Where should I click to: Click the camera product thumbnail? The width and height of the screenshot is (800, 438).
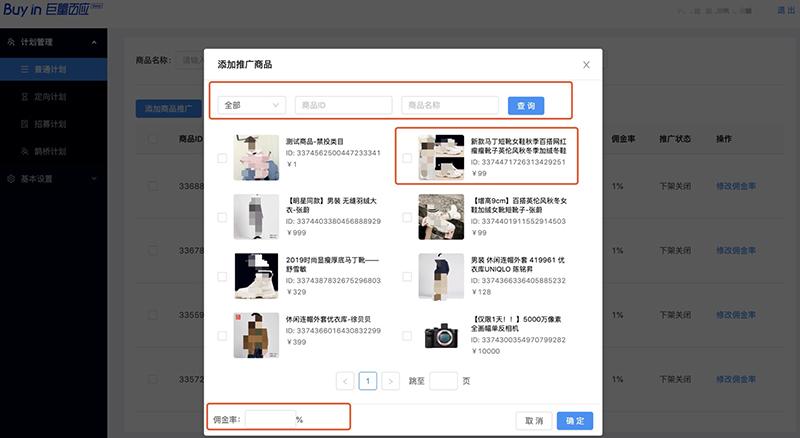point(441,336)
